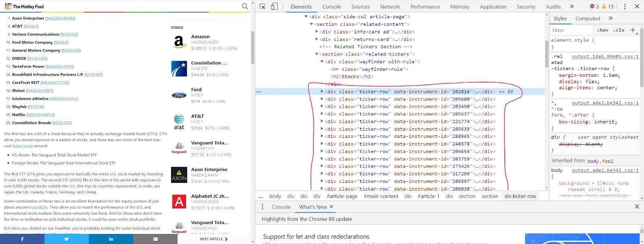Open output.1da5…99605.css:1 source link
The image size is (644, 244).
[x=605, y=57]
